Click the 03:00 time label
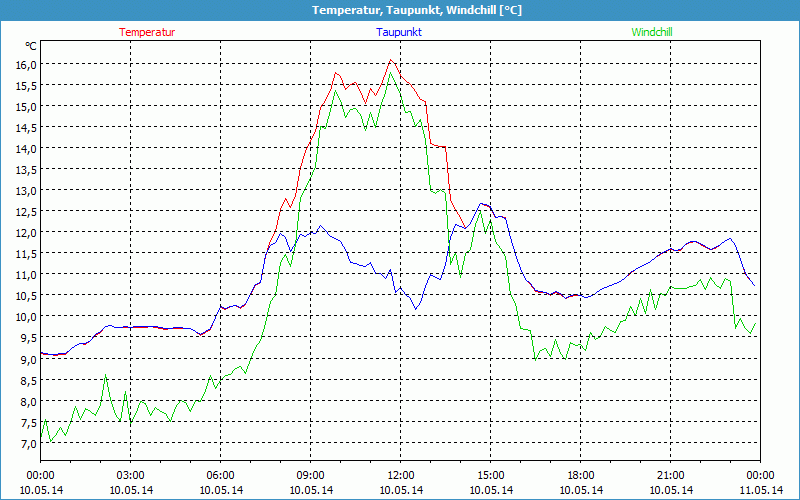This screenshot has width=800, height=500. click(x=131, y=475)
